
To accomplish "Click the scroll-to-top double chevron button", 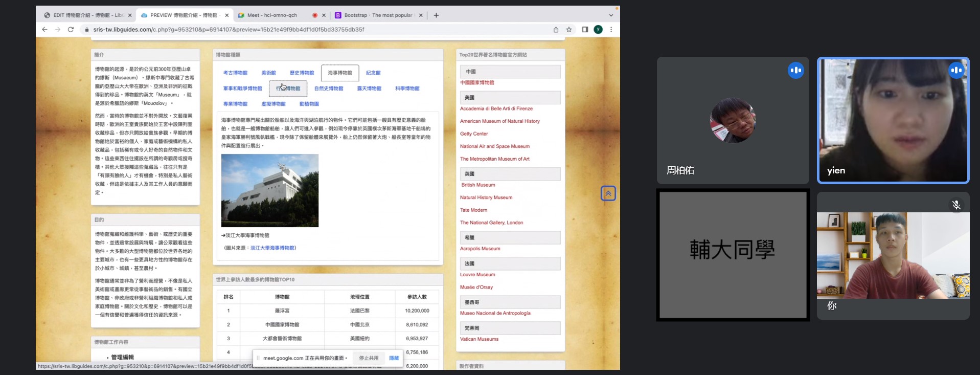I will [x=608, y=193].
